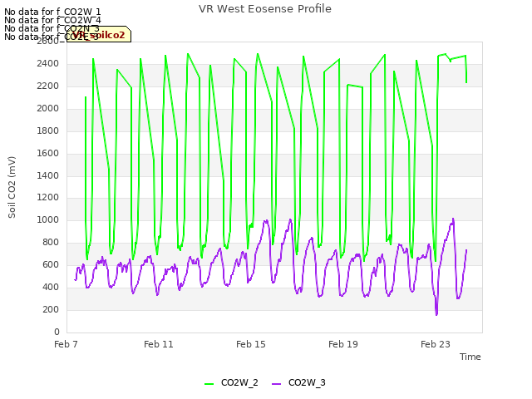532x399 pixels.
Task: Select the chart title VR West Eosense Profile
Action: point(265,9)
